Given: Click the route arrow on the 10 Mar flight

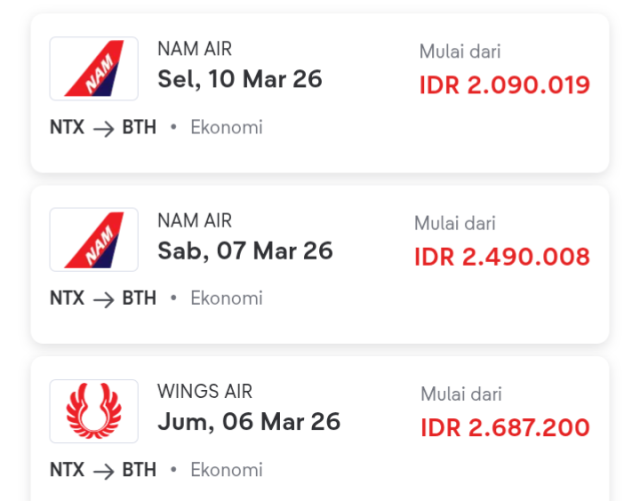Looking at the screenshot, I should click(x=103, y=128).
